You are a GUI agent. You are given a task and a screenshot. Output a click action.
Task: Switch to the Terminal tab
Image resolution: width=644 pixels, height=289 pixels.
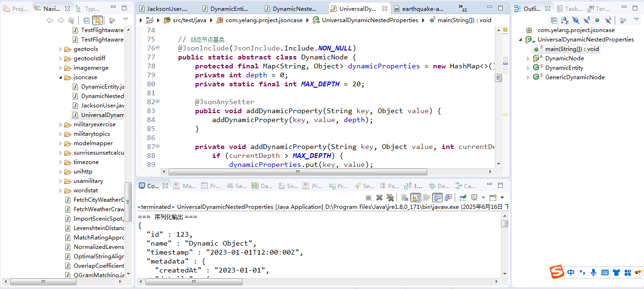[x=598, y=8]
